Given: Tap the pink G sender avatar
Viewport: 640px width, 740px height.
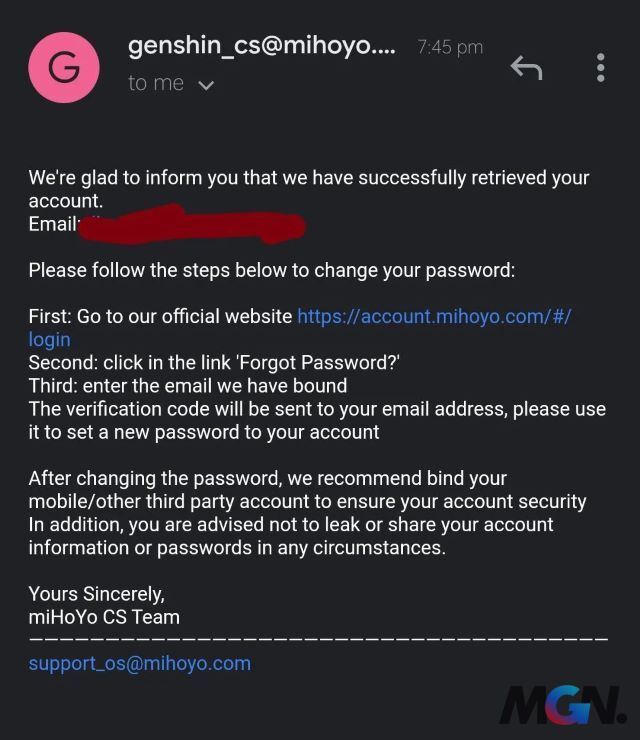Looking at the screenshot, I should (64, 67).
